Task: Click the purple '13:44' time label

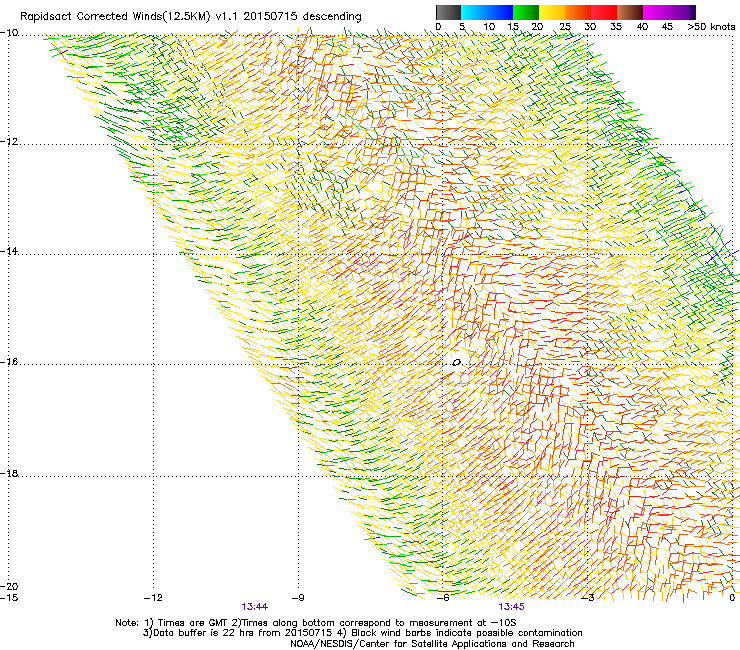Action: pos(254,607)
